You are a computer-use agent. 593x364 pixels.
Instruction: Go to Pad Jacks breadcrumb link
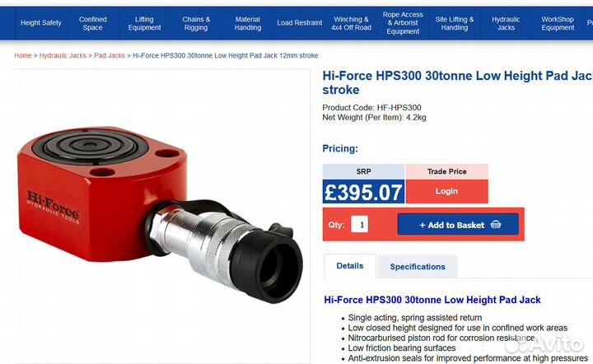pos(110,56)
